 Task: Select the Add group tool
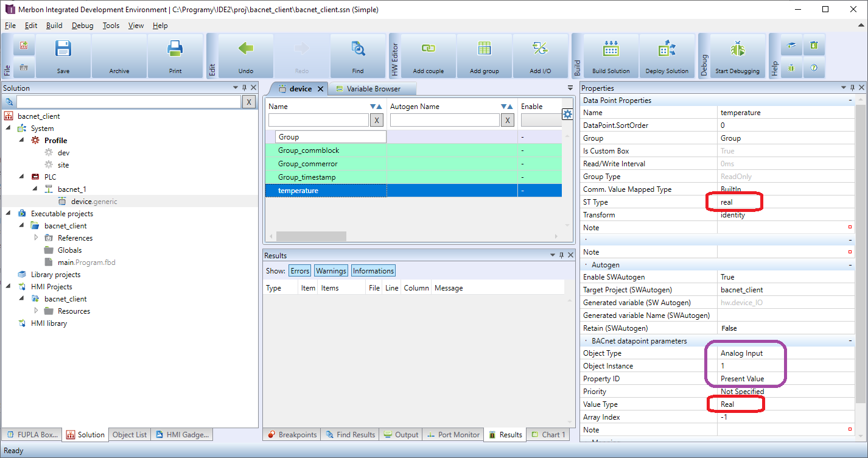tap(484, 55)
